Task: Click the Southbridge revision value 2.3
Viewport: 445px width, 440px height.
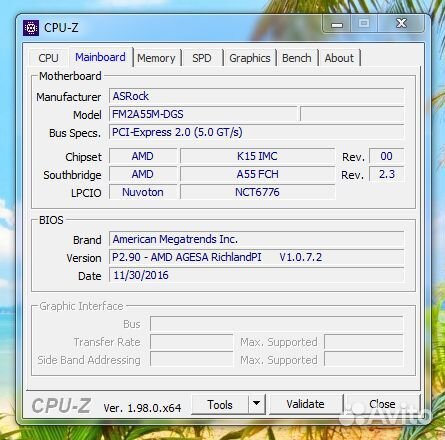Action: 386,174
